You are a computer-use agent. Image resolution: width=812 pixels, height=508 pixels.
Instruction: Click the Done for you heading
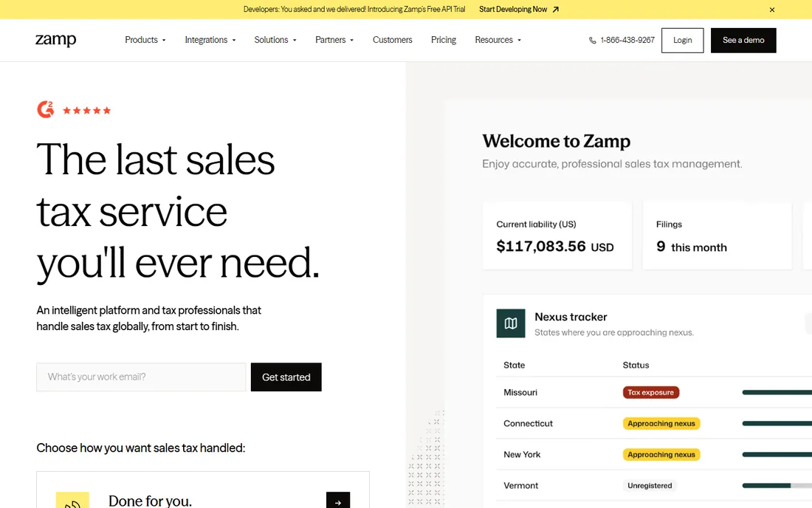150,501
